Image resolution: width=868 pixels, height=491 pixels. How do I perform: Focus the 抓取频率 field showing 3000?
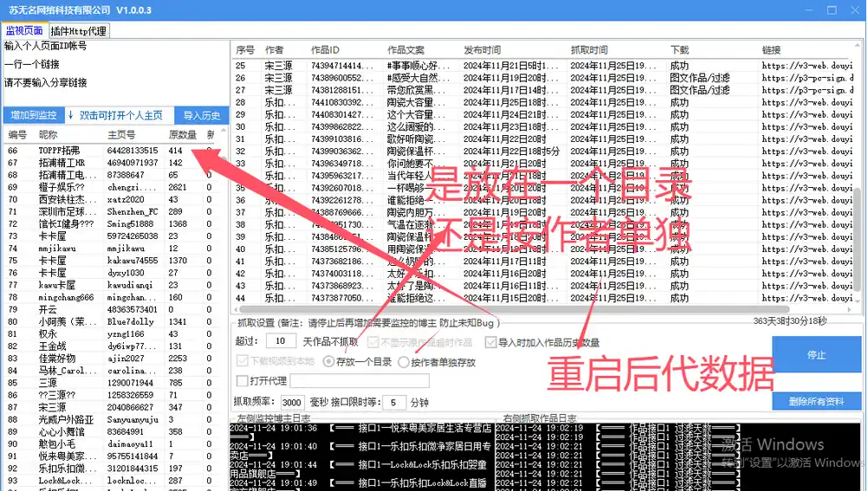[292, 403]
